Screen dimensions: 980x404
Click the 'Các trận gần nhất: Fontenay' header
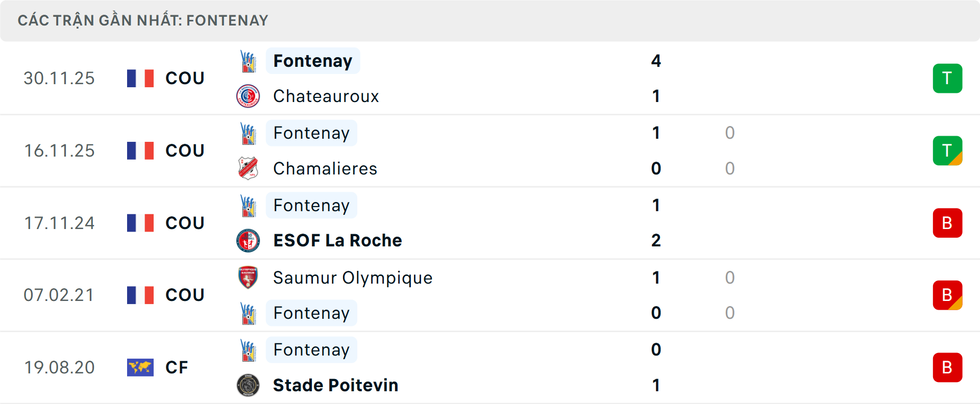pyautogui.click(x=143, y=20)
